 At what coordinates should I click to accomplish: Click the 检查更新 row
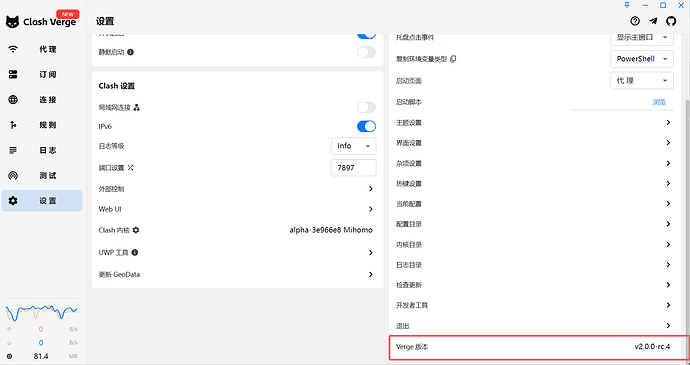534,285
